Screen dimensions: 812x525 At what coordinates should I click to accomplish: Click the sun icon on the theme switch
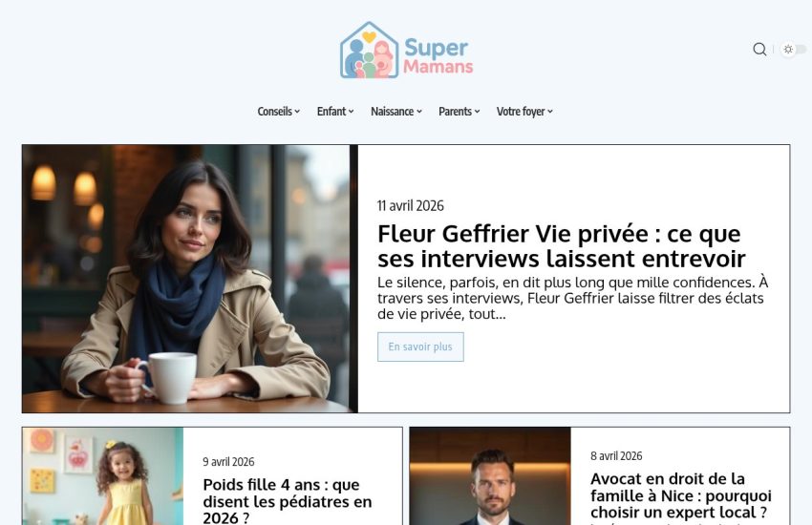tap(788, 49)
